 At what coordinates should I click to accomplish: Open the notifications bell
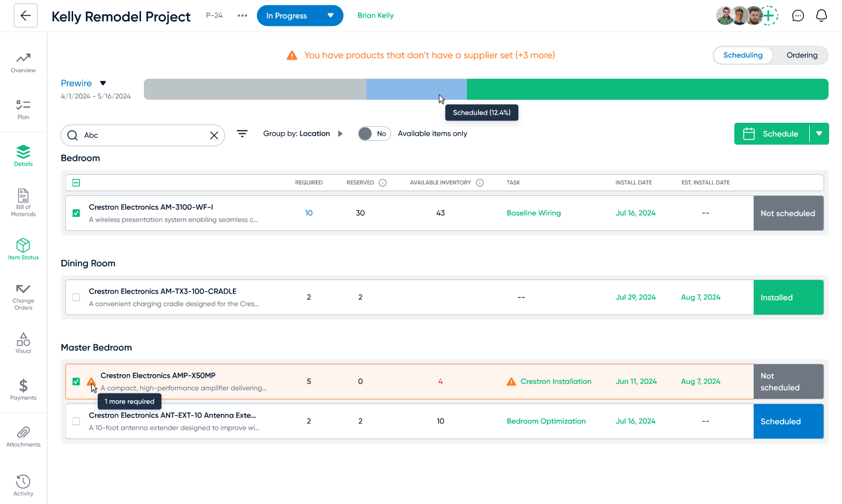point(822,16)
